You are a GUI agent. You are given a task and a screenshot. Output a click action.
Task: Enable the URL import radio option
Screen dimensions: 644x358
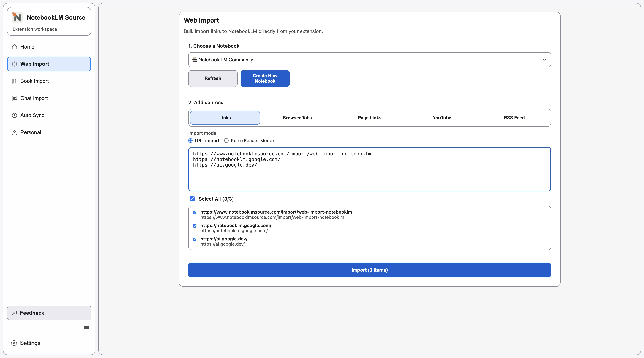click(190, 140)
